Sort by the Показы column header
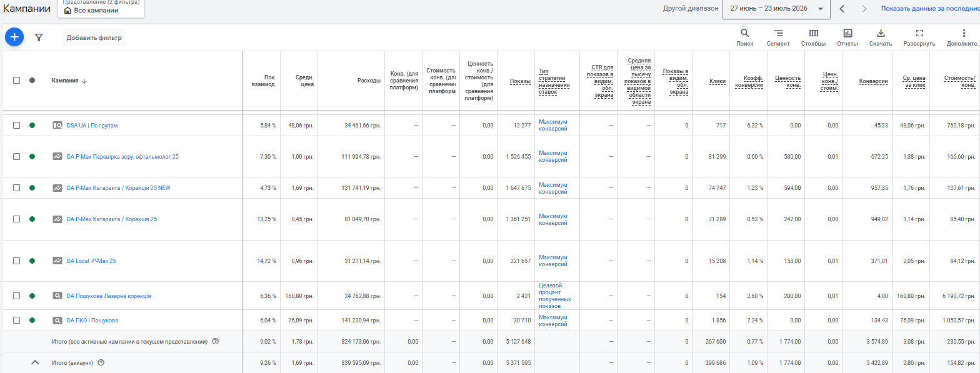980x373 pixels. [x=520, y=81]
